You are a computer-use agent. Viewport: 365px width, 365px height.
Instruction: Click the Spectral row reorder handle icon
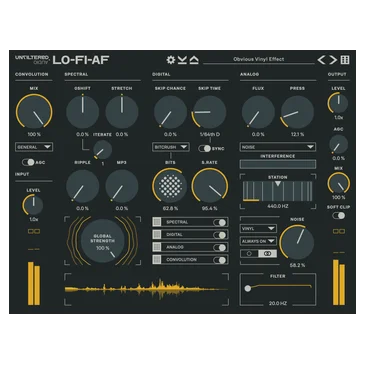pos(157,222)
